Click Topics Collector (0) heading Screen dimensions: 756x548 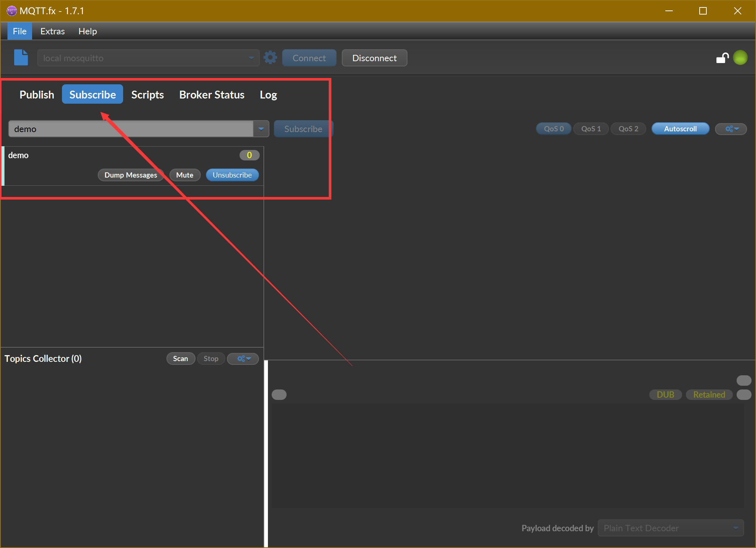43,358
